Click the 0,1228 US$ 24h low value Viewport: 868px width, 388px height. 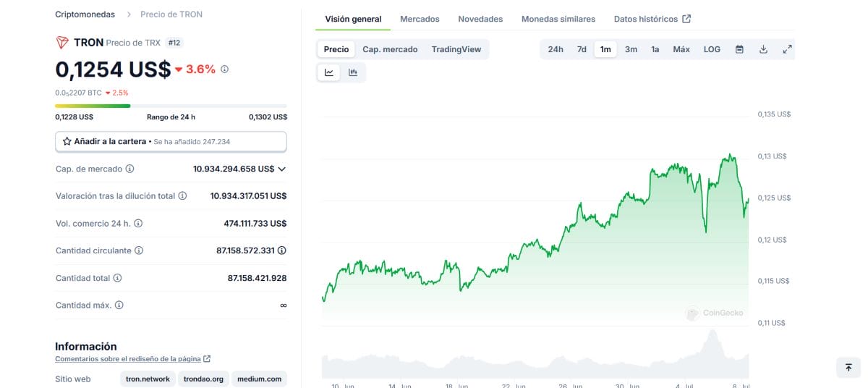pyautogui.click(x=74, y=117)
